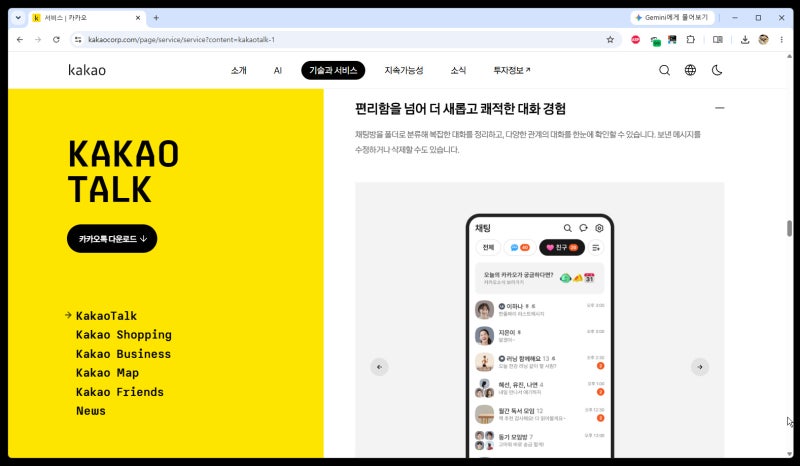Open the tab search dropdown arrow
The width and height of the screenshot is (800, 466).
click(18, 18)
